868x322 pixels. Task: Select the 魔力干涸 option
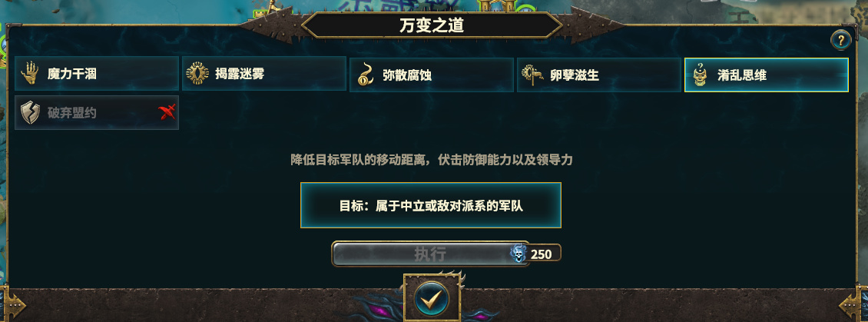point(97,74)
